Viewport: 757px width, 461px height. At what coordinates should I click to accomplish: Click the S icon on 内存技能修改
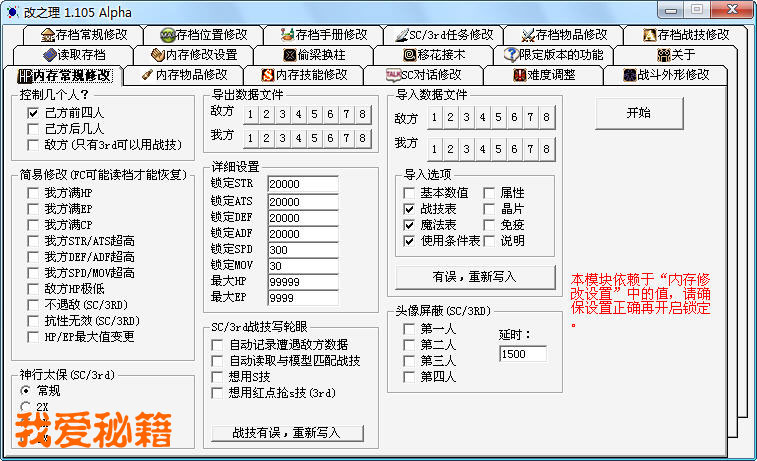coord(267,75)
